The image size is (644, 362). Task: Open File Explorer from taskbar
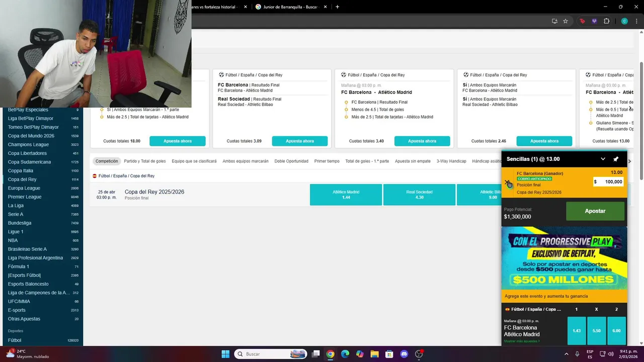tap(374, 354)
